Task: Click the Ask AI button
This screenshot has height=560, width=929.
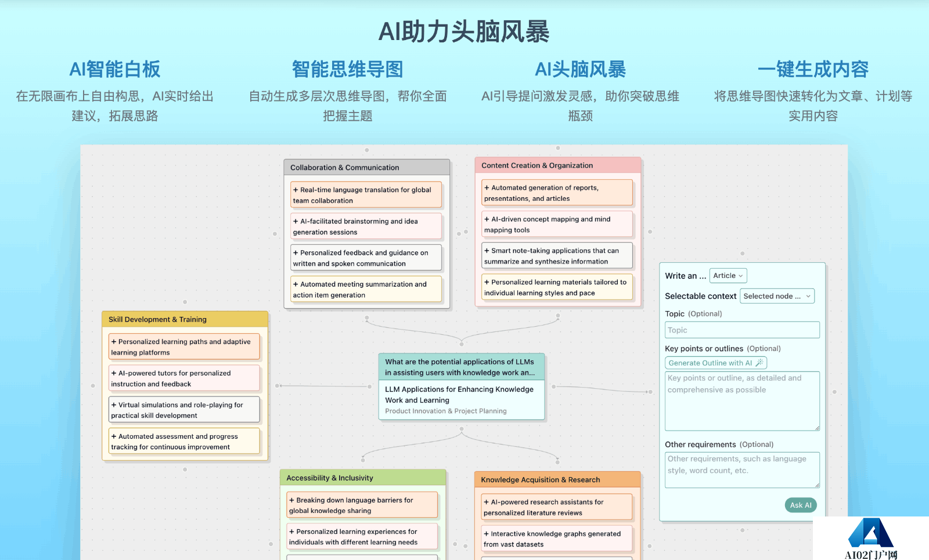Action: (x=801, y=505)
